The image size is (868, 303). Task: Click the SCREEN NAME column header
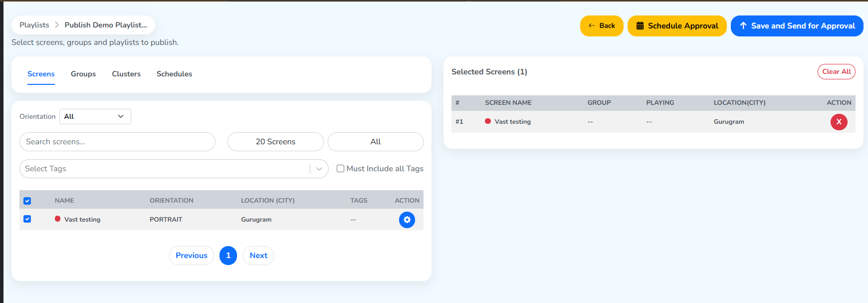tap(508, 103)
